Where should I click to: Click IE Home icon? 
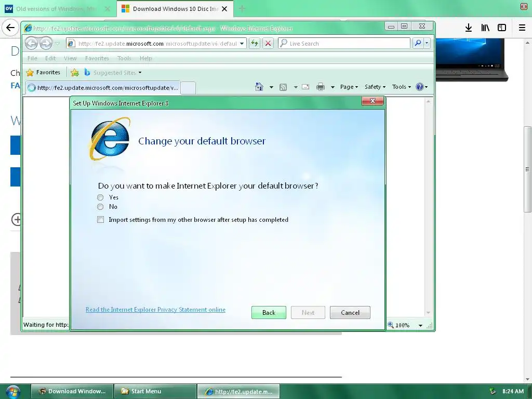(259, 87)
